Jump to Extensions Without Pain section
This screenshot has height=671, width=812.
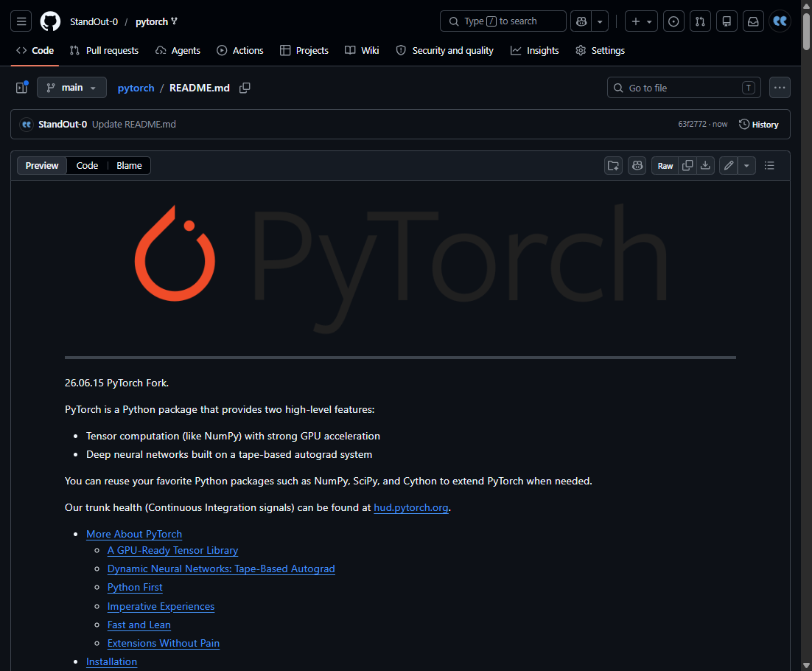163,643
